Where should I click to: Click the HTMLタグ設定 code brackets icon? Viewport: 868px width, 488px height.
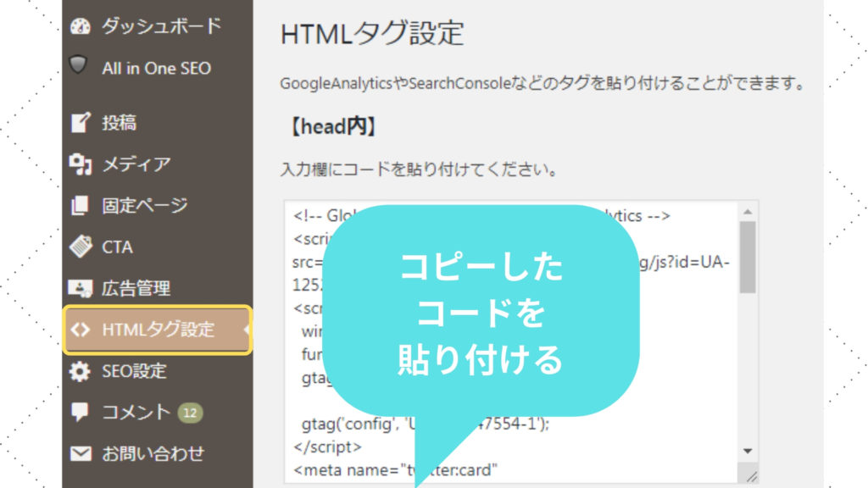pyautogui.click(x=81, y=330)
